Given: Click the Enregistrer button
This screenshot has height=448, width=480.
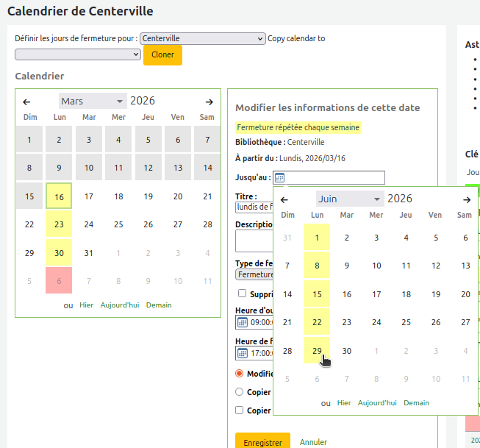Looking at the screenshot, I should (x=262, y=441).
